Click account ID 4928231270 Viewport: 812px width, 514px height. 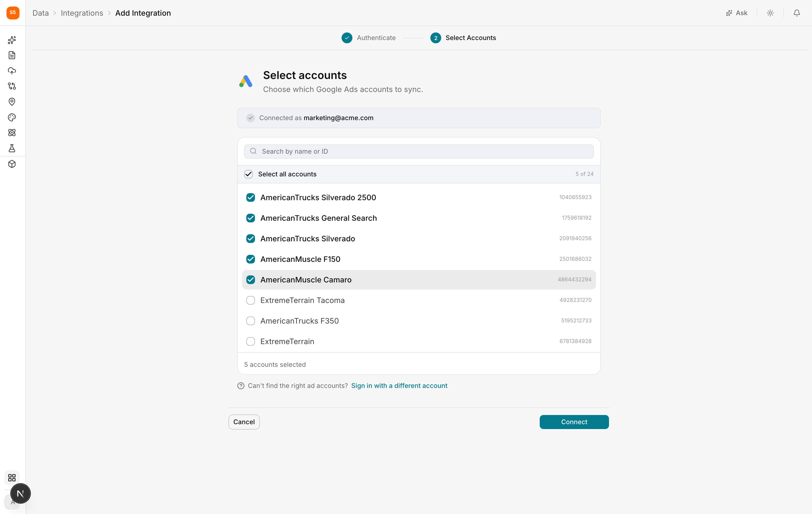click(x=576, y=300)
